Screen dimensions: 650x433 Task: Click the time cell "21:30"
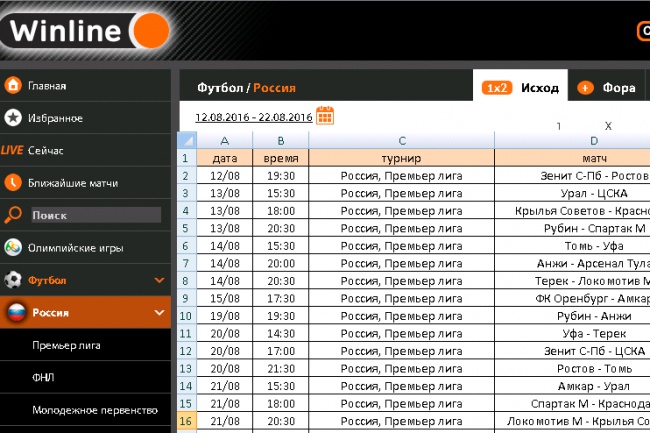281,368
